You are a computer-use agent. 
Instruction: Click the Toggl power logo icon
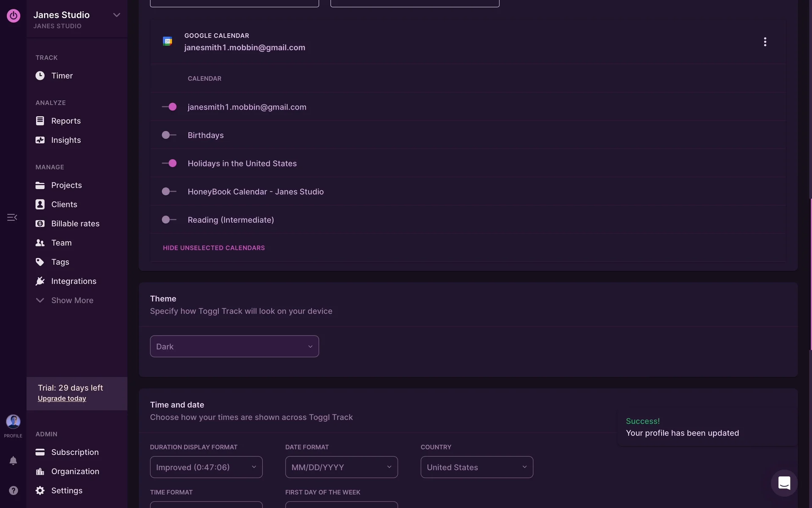[x=14, y=16]
